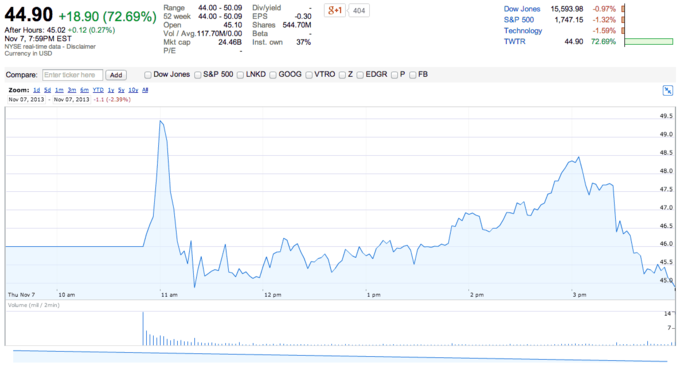
Task: Set zoom to 1d
Action: [x=36, y=90]
